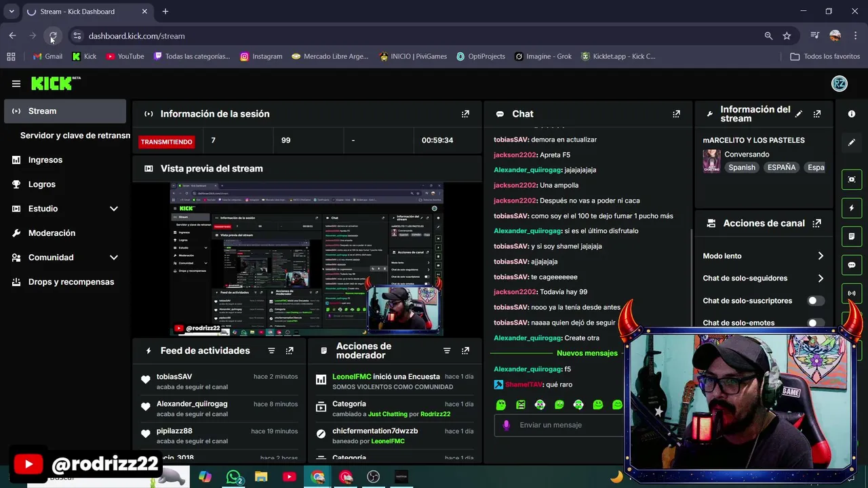Open WhatsApp from the taskbar
Image resolution: width=868 pixels, height=488 pixels.
pyautogui.click(x=234, y=477)
